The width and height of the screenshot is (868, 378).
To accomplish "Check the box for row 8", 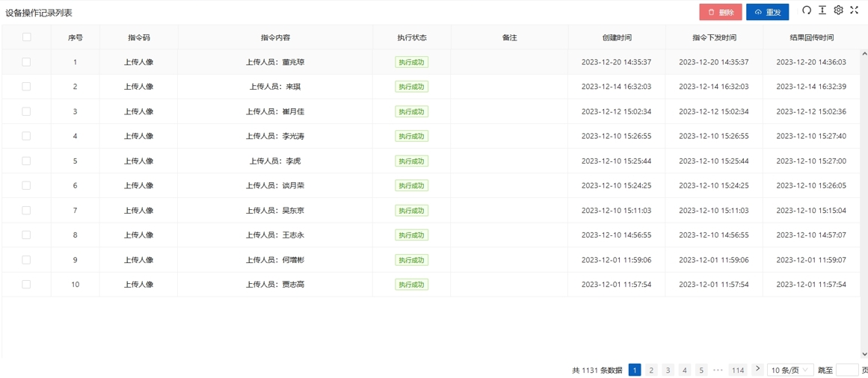I will point(27,235).
